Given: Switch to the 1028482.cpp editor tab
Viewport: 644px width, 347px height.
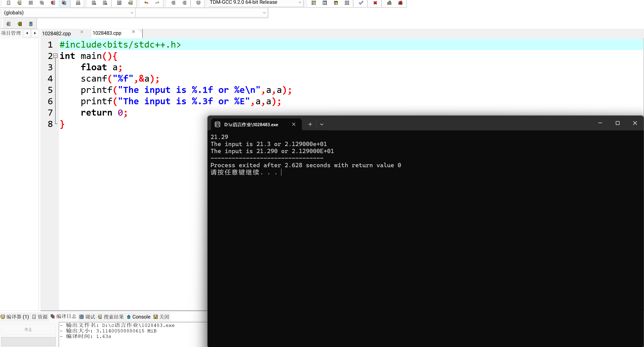Looking at the screenshot, I should point(56,33).
